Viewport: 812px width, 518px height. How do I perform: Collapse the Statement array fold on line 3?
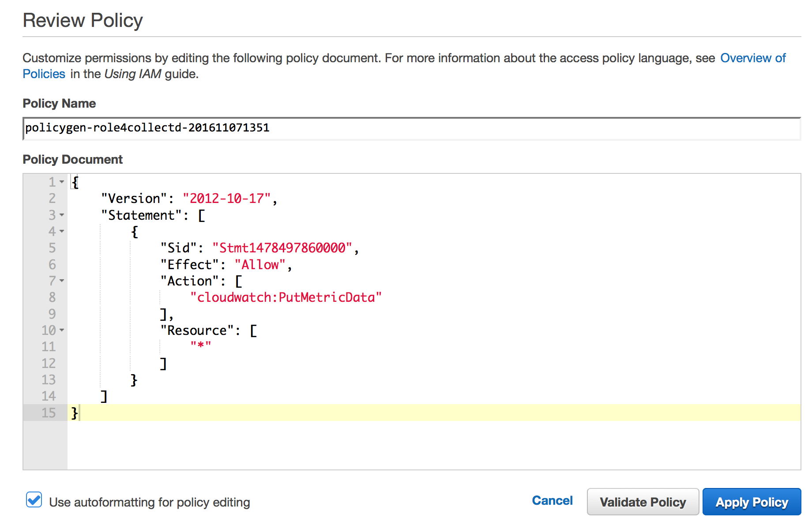click(62, 215)
